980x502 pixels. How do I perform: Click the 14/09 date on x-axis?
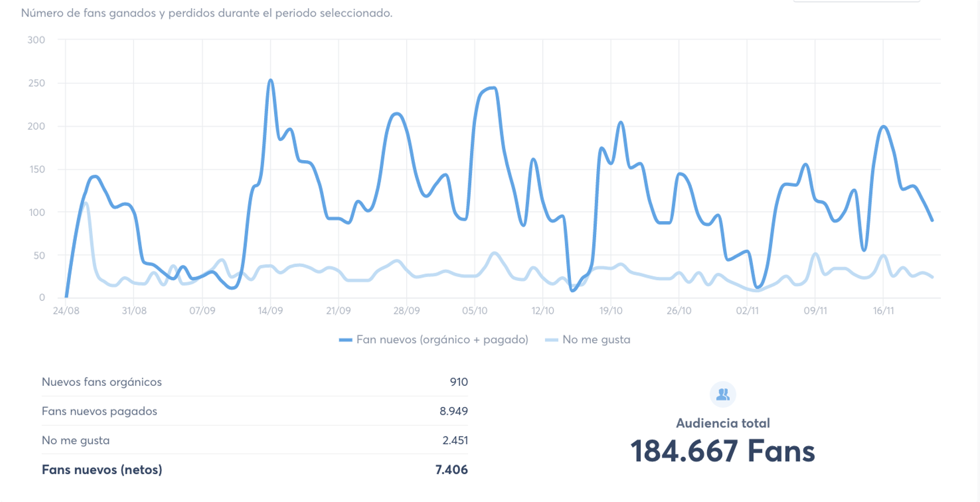coord(270,311)
